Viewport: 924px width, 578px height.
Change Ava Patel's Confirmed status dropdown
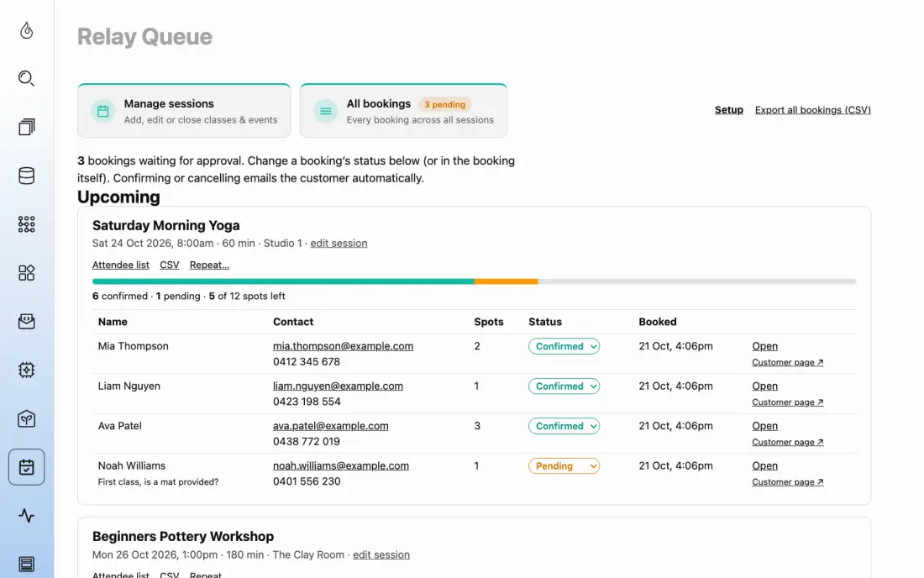pyautogui.click(x=564, y=426)
